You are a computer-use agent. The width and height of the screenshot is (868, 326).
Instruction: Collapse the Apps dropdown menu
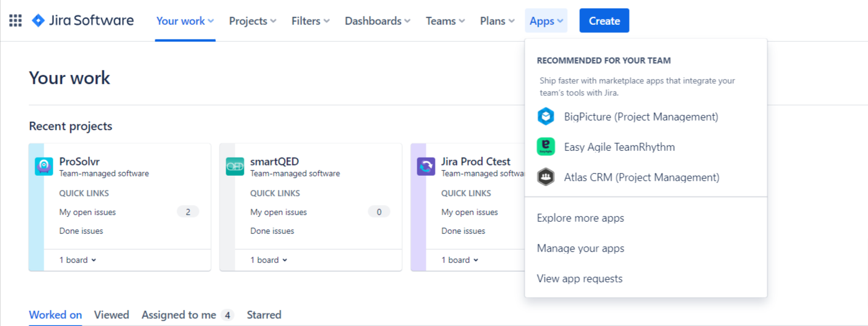point(546,21)
